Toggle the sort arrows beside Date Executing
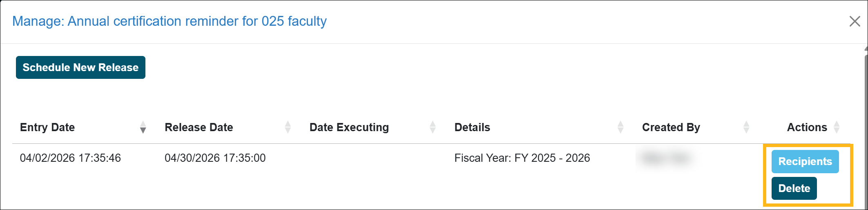 tap(433, 127)
